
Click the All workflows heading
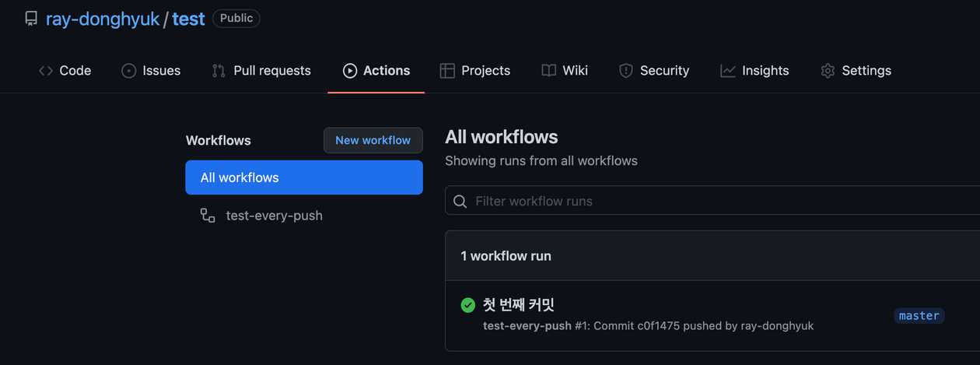click(x=502, y=137)
